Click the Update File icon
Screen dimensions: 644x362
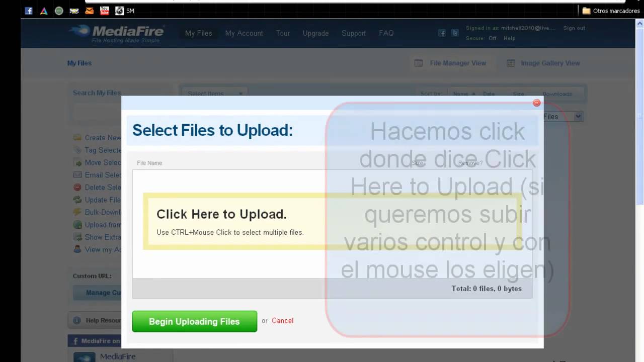[77, 200]
